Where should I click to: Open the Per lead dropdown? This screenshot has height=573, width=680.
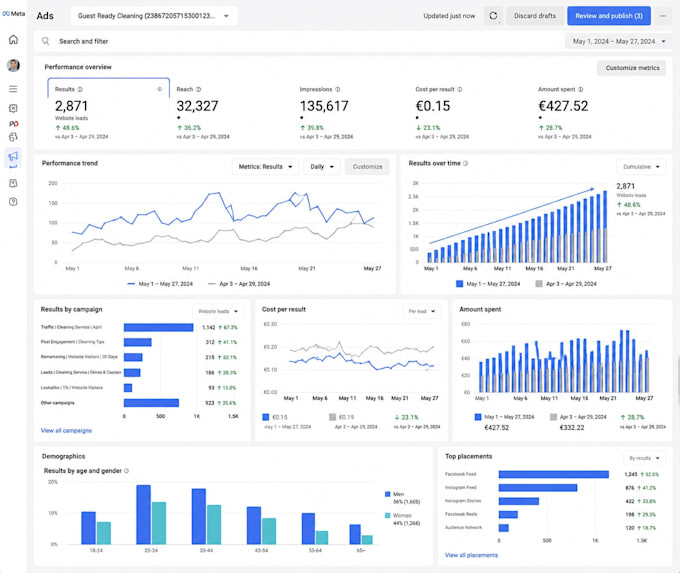(x=422, y=311)
